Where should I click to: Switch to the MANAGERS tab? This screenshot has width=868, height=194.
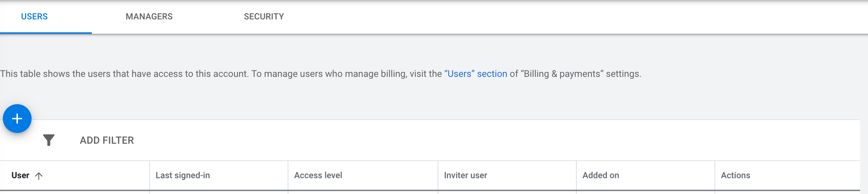149,17
